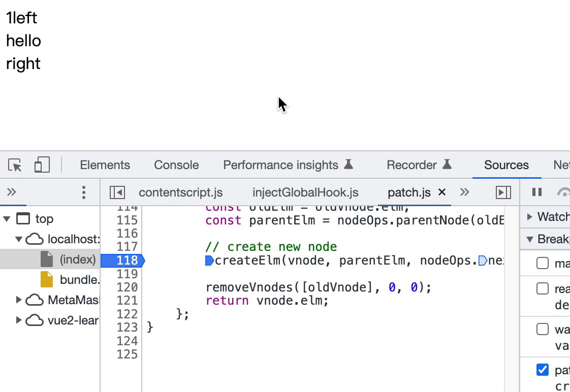Collapse the localhost tree node
570x392 pixels.
coord(19,239)
